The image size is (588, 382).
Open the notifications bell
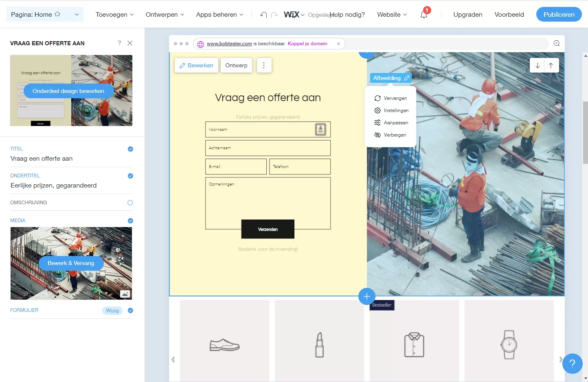424,14
